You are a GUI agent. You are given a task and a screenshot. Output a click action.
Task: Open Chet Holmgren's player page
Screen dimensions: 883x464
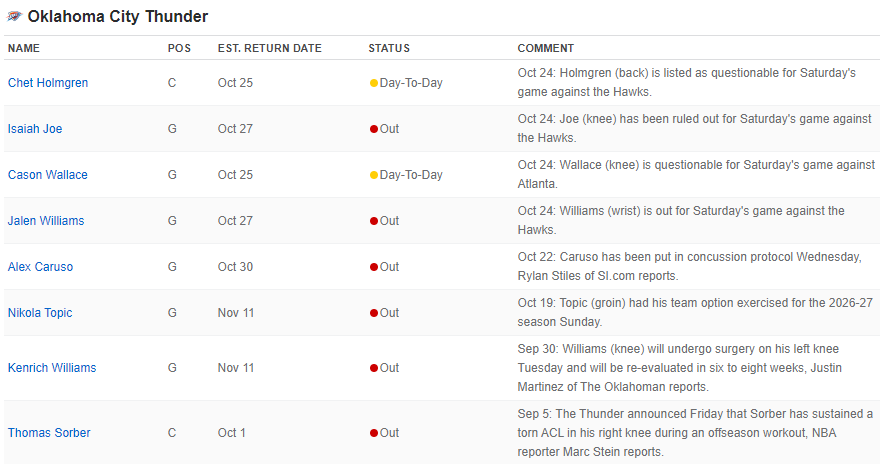coord(48,83)
